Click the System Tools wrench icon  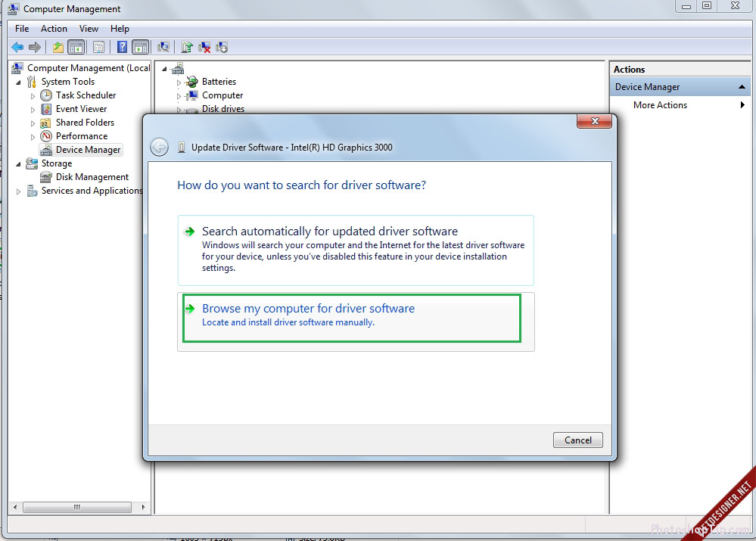point(32,82)
